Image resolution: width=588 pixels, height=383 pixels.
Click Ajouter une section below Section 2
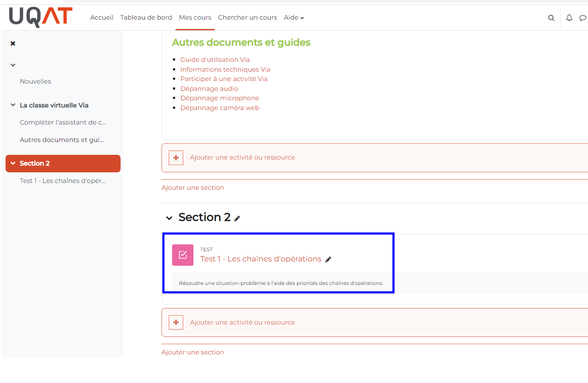click(193, 352)
